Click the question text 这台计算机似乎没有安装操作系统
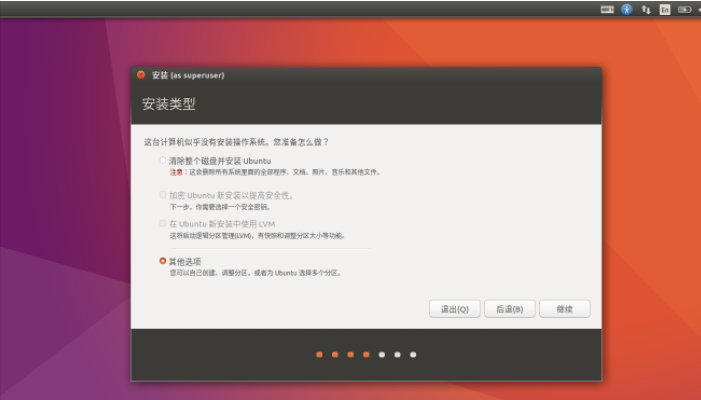701x400 pixels. 206,142
